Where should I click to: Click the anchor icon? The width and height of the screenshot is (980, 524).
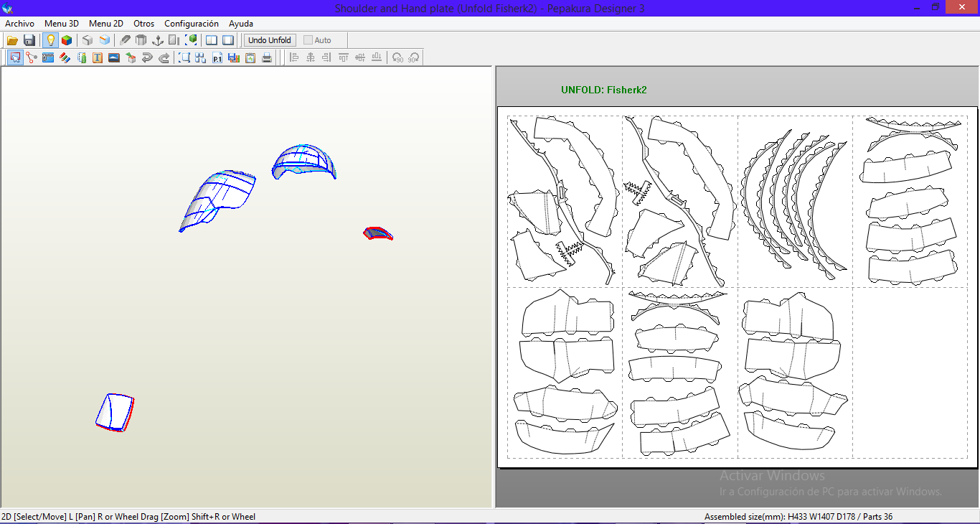(158, 40)
